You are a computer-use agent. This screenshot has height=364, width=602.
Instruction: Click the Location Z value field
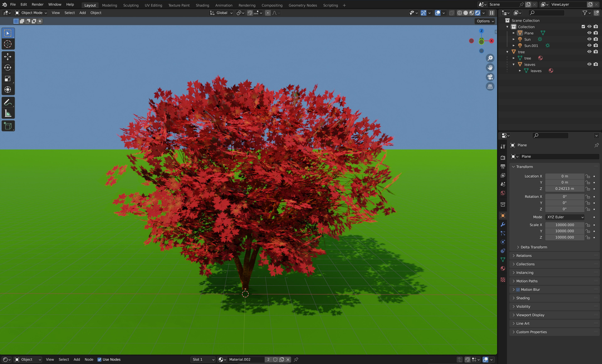565,189
